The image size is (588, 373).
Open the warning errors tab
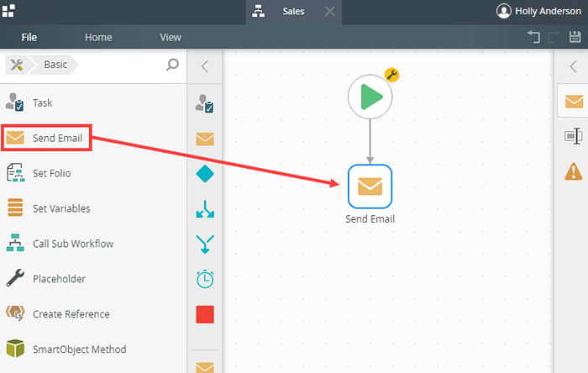click(574, 171)
